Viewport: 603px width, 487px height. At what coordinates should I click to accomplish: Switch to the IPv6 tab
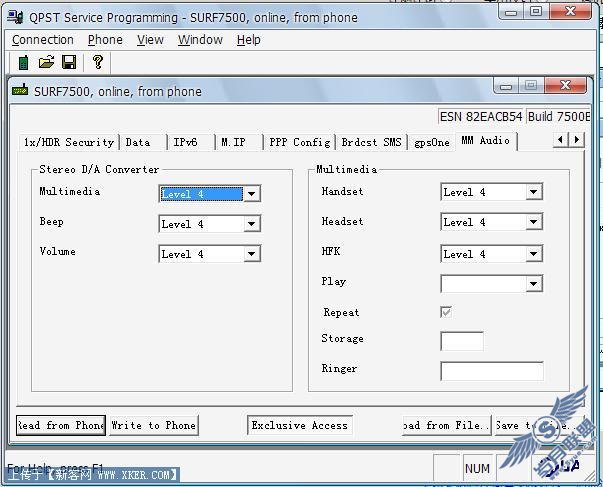(191, 142)
